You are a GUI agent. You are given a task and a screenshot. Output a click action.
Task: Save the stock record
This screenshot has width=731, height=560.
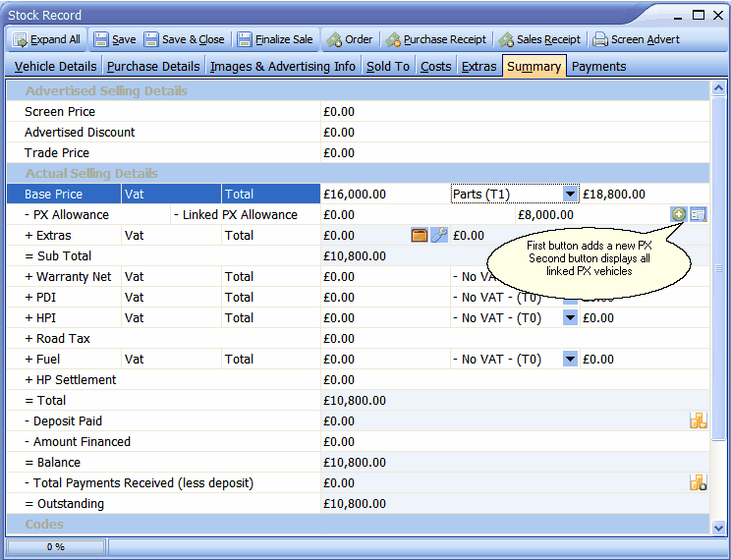point(114,39)
